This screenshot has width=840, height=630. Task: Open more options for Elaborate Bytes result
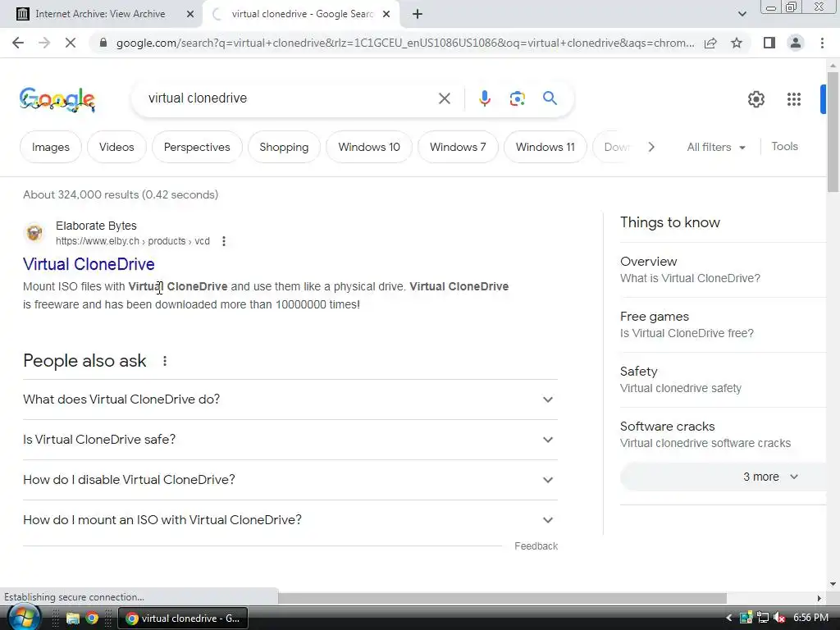click(223, 241)
